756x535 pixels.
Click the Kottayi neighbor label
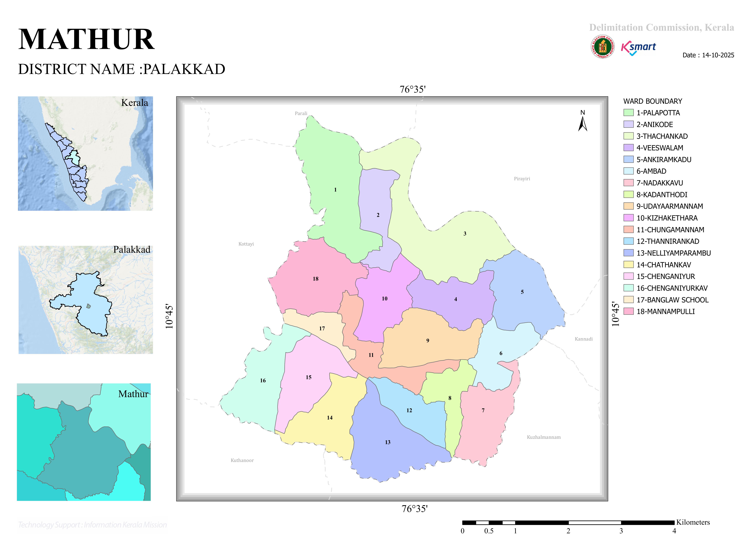246,244
